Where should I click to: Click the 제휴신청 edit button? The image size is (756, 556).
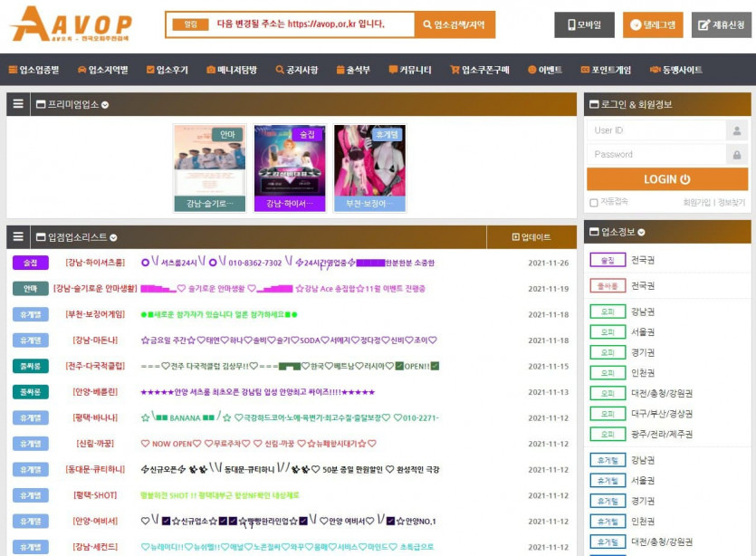[x=721, y=25]
